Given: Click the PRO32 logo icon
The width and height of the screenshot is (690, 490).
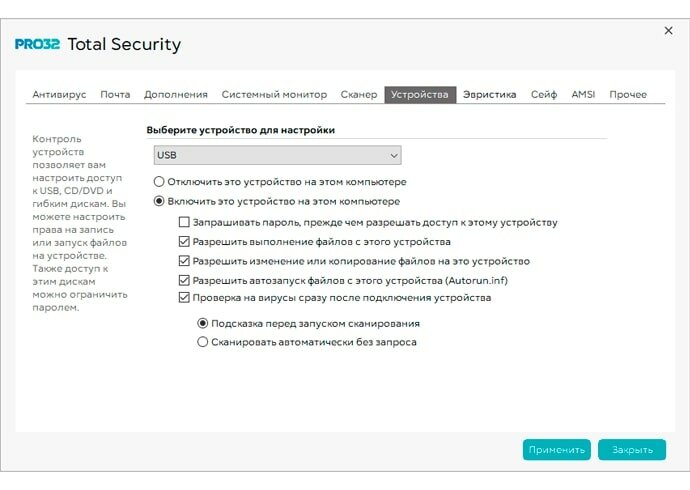Looking at the screenshot, I should tap(37, 45).
